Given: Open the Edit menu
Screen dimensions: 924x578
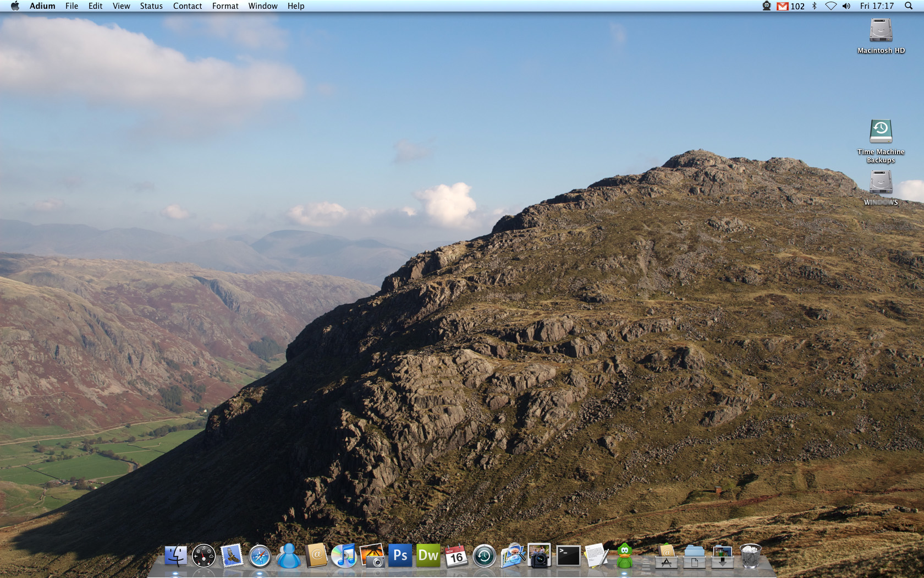Looking at the screenshot, I should (x=95, y=6).
